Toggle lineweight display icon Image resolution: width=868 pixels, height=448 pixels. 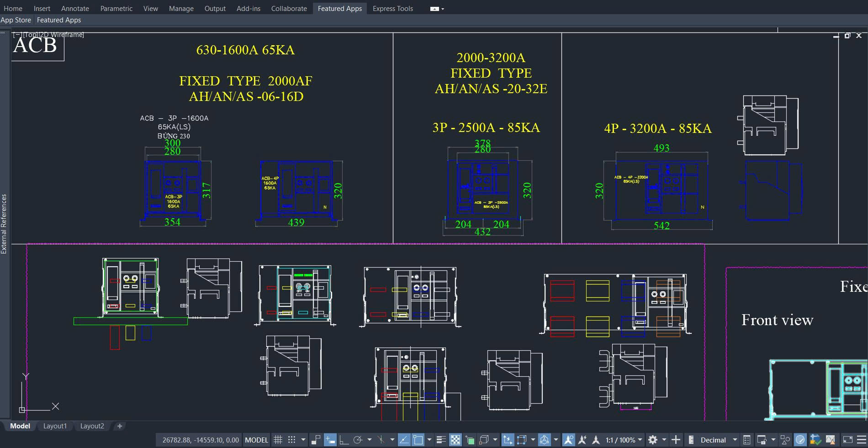[x=441, y=440]
